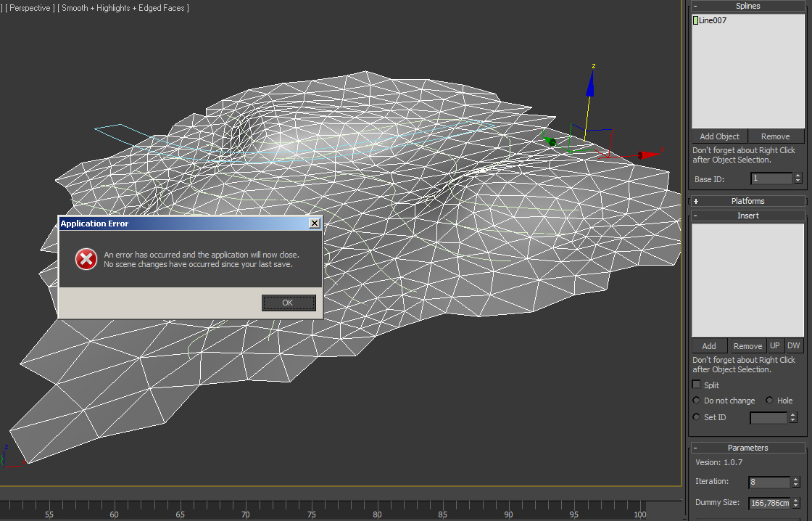Click the Vesion: 1.0.7 label
This screenshot has height=521, width=812.
click(x=718, y=462)
